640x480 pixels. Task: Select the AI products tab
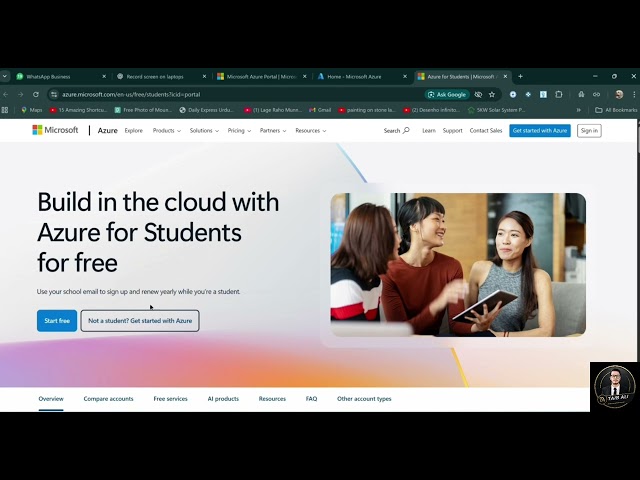(x=223, y=399)
